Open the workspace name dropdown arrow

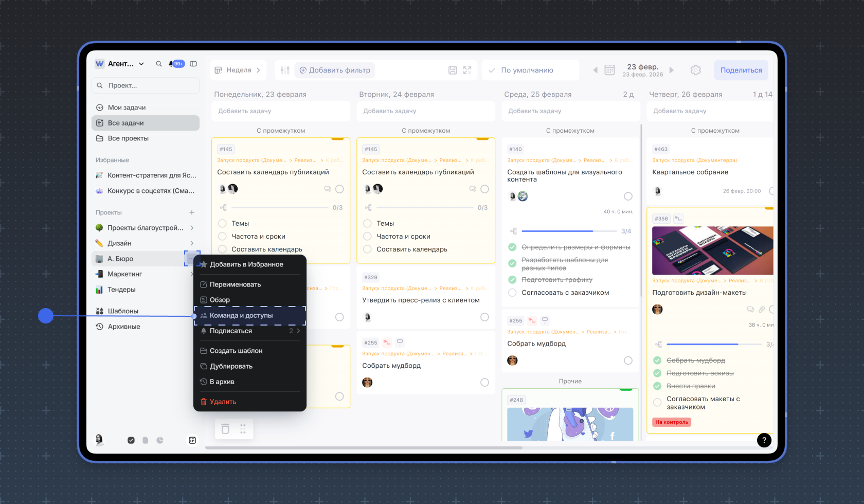pyautogui.click(x=141, y=64)
